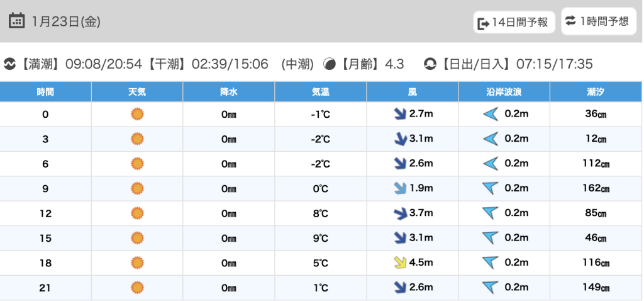
Task: Click the sunrise icon before 日出/日入
Action: [x=430, y=64]
